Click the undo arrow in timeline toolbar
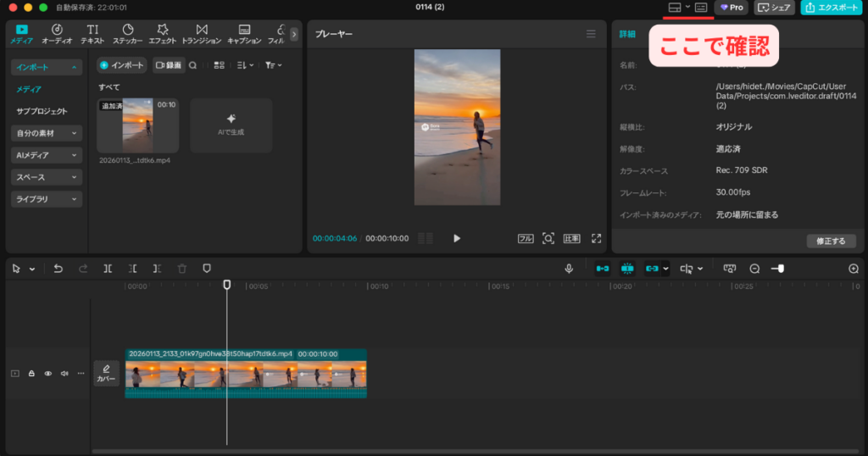Image resolution: width=868 pixels, height=456 pixels. tap(58, 269)
